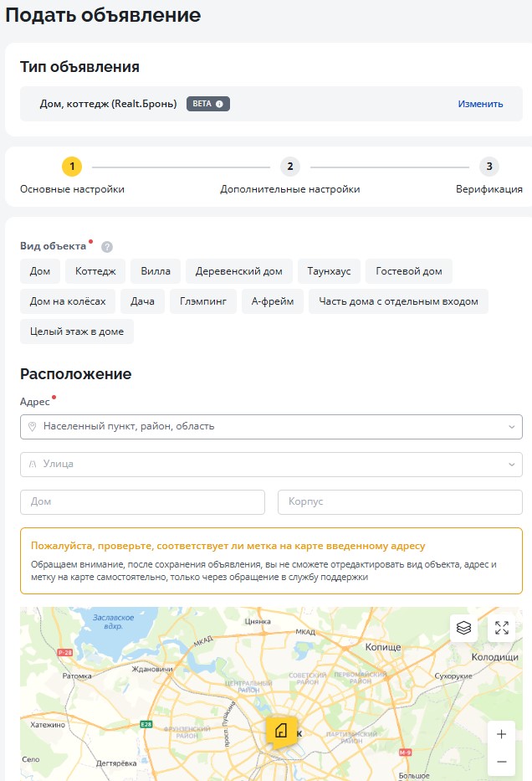Click the map layers icon
This screenshot has height=781, width=532.
tap(463, 629)
